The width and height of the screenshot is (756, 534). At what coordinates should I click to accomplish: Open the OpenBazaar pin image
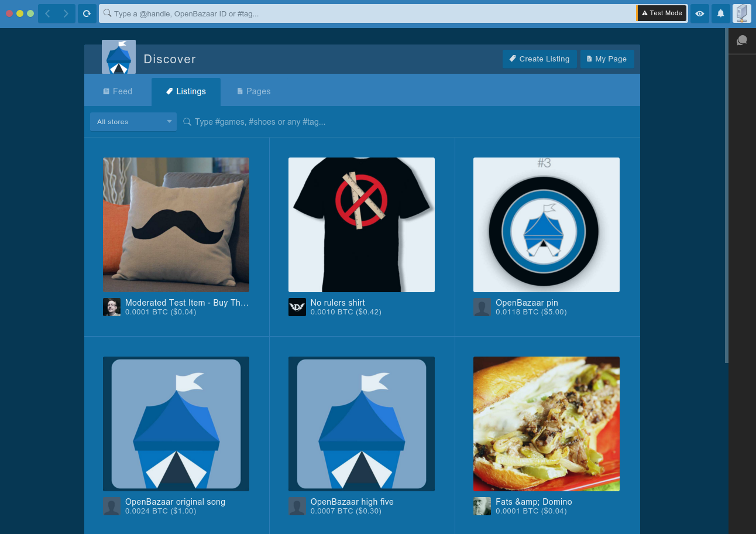[547, 225]
